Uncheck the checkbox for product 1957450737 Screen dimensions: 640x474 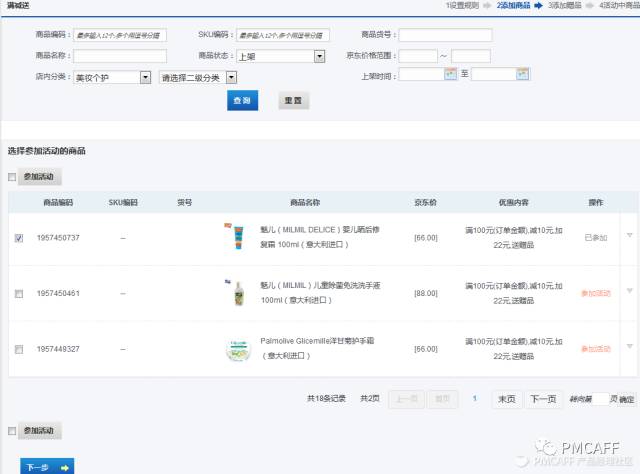tap(19, 238)
